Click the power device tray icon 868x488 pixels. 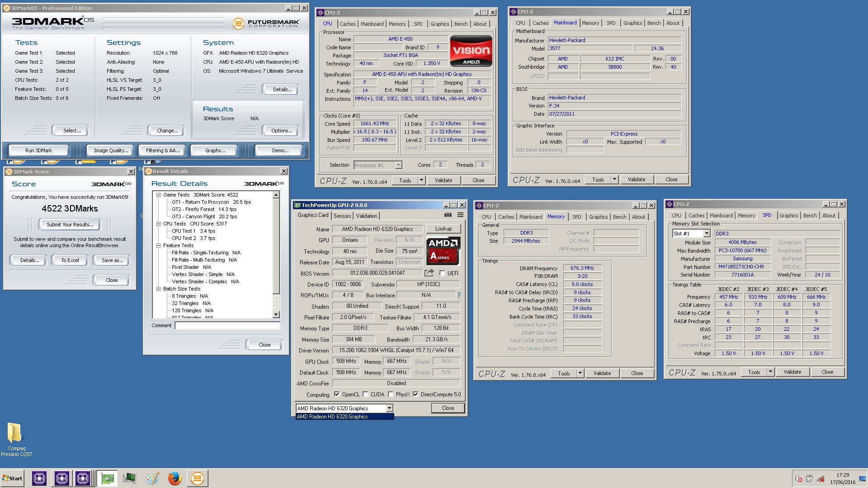point(809,479)
